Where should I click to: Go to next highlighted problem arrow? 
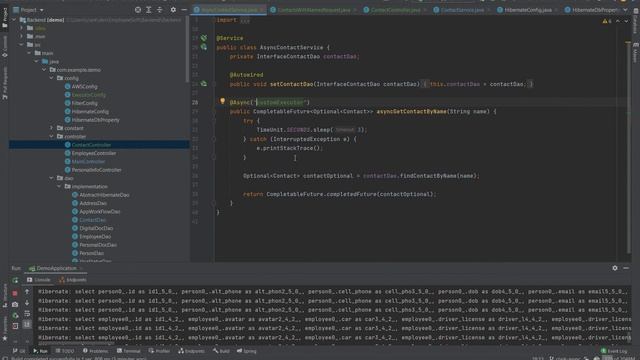(626, 21)
